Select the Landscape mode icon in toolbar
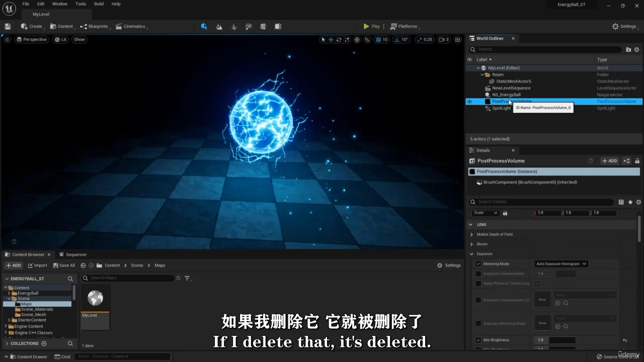 tap(219, 26)
